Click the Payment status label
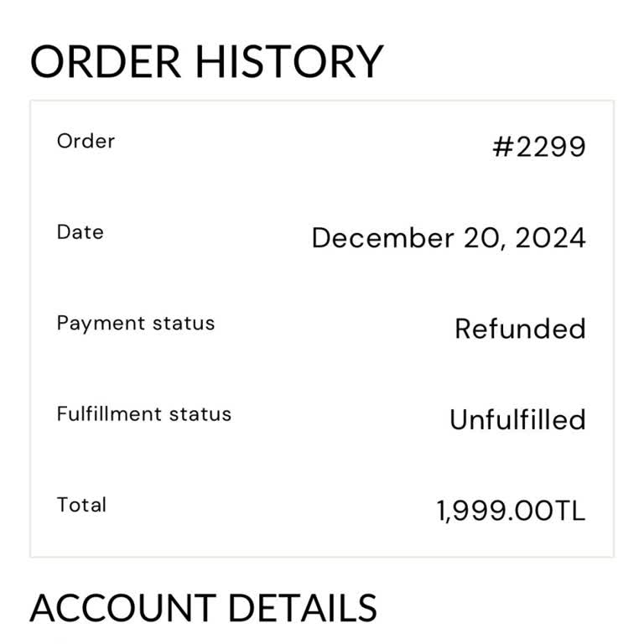Viewport: 644px width, 644px height. (136, 324)
